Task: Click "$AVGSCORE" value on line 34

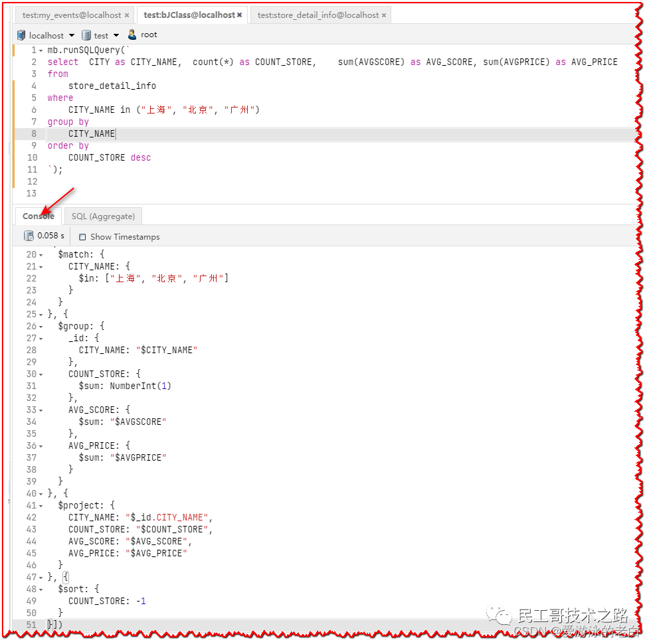Action: [138, 422]
